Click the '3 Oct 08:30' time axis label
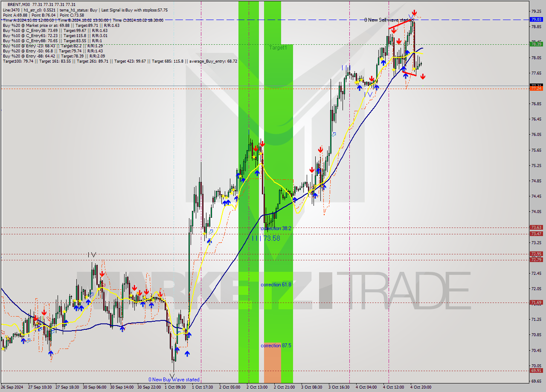Screen dimensions: 546x392 click(312, 387)
